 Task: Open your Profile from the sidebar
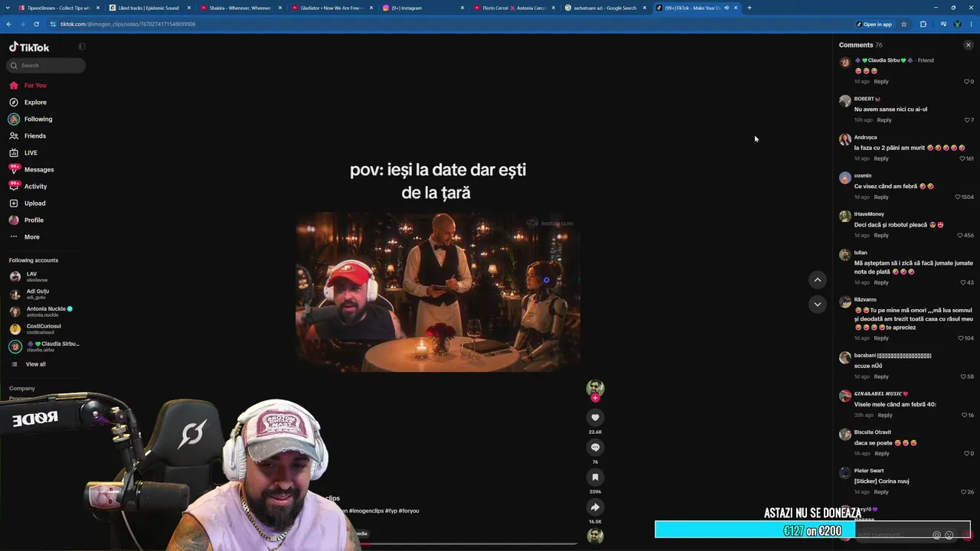tap(34, 220)
